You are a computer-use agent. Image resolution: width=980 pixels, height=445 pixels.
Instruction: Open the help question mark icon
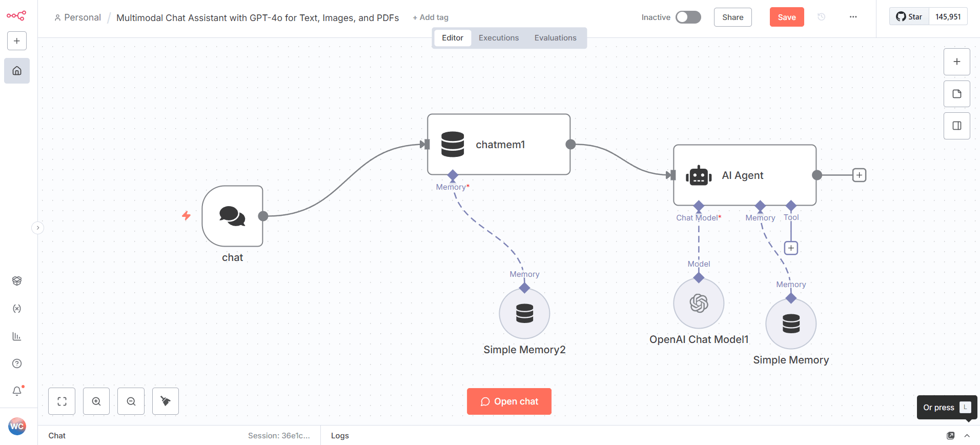[17, 363]
